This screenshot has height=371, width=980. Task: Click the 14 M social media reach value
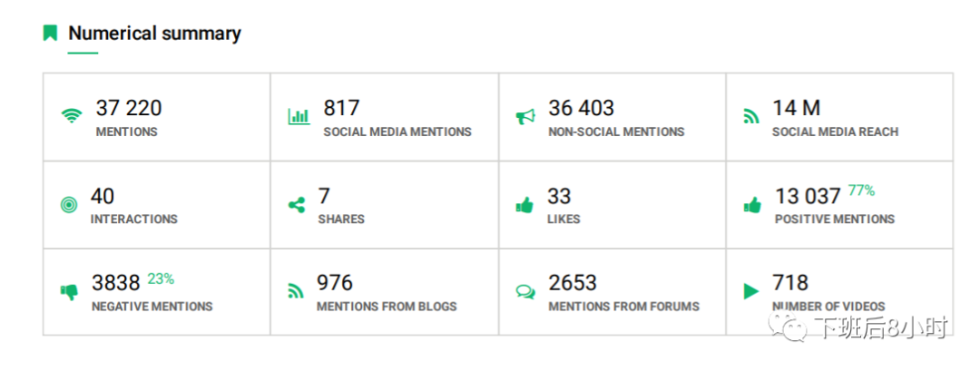pyautogui.click(x=797, y=108)
